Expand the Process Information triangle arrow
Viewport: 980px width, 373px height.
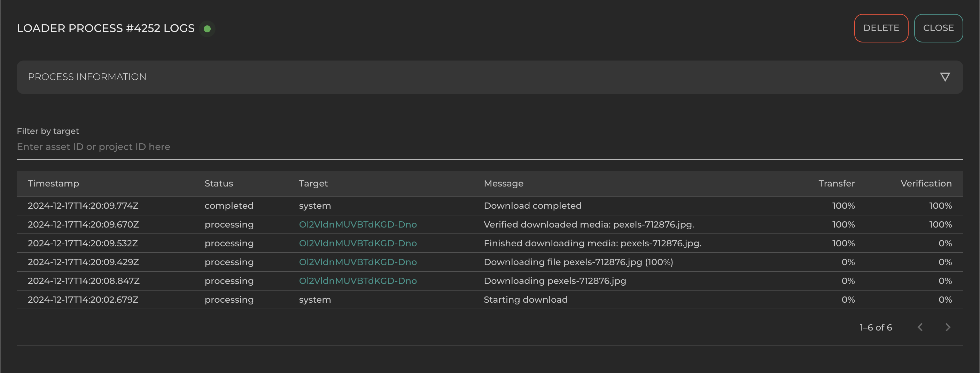click(x=944, y=77)
